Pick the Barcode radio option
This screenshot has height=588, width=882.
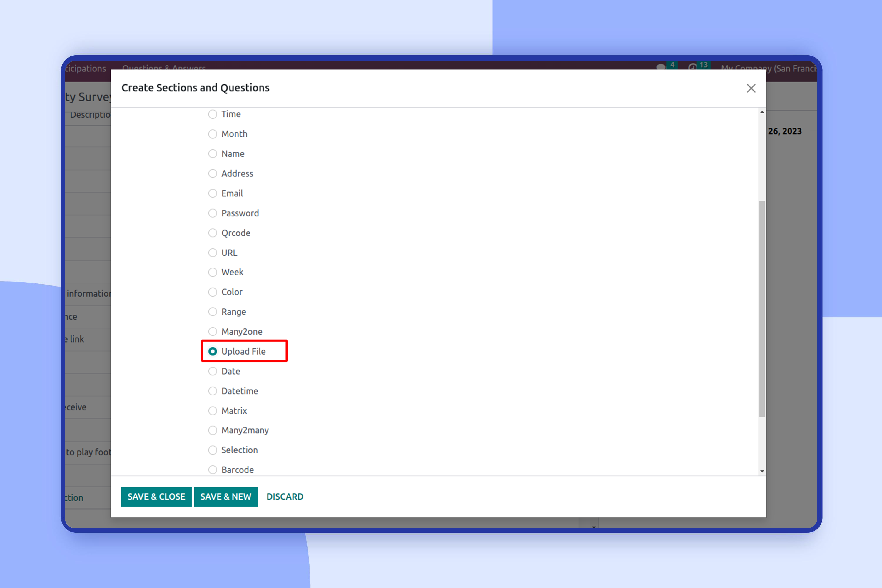tap(213, 470)
